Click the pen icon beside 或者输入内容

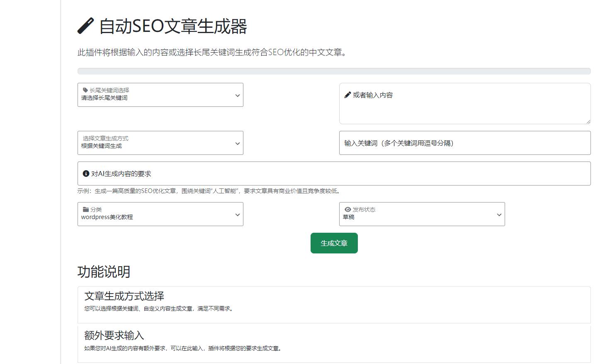(347, 94)
